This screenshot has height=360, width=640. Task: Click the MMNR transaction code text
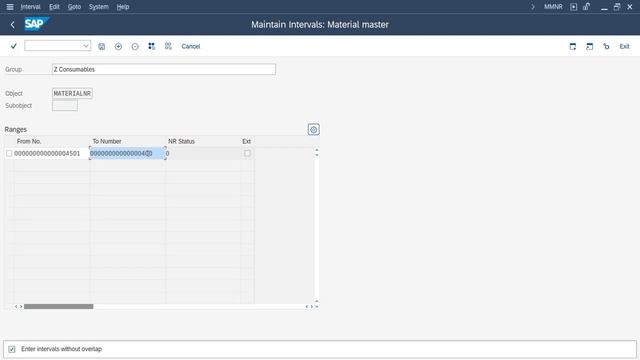[x=553, y=7]
